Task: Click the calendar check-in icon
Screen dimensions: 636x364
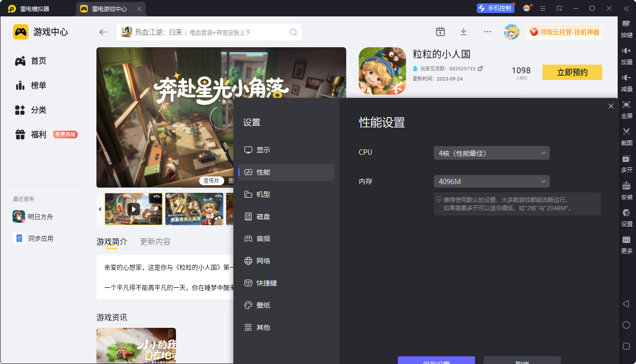Action: tap(440, 32)
